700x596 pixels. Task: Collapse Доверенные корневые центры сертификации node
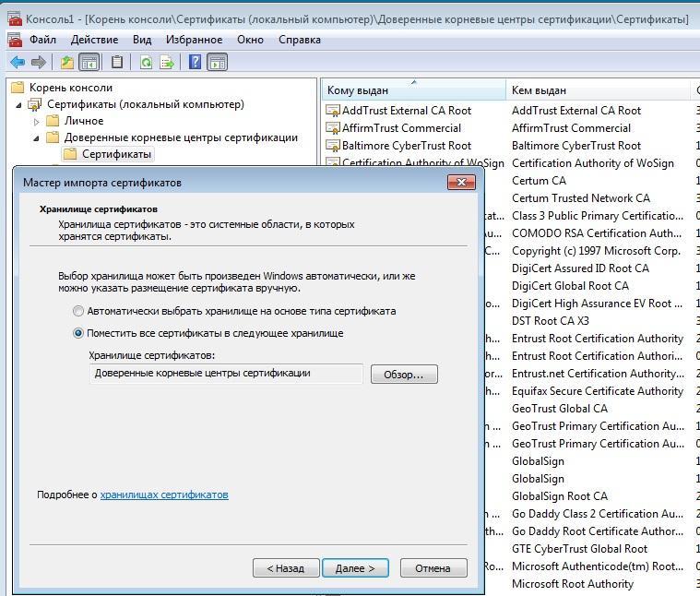pyautogui.click(x=37, y=138)
